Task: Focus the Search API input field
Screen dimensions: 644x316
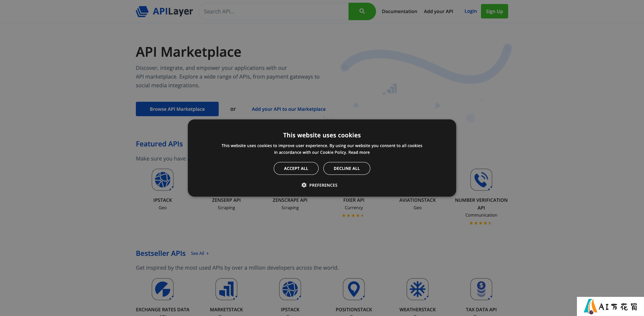Action: coord(273,11)
